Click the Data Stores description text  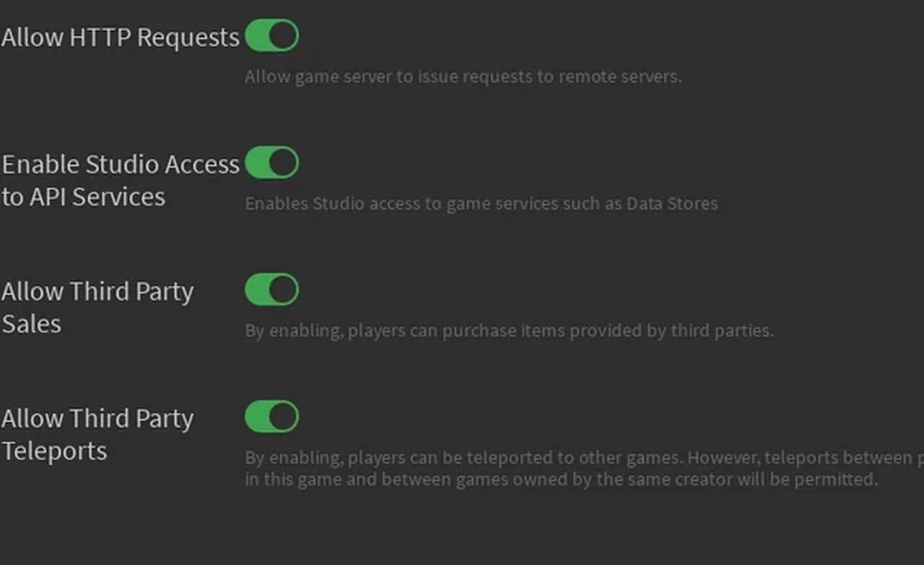click(x=480, y=204)
